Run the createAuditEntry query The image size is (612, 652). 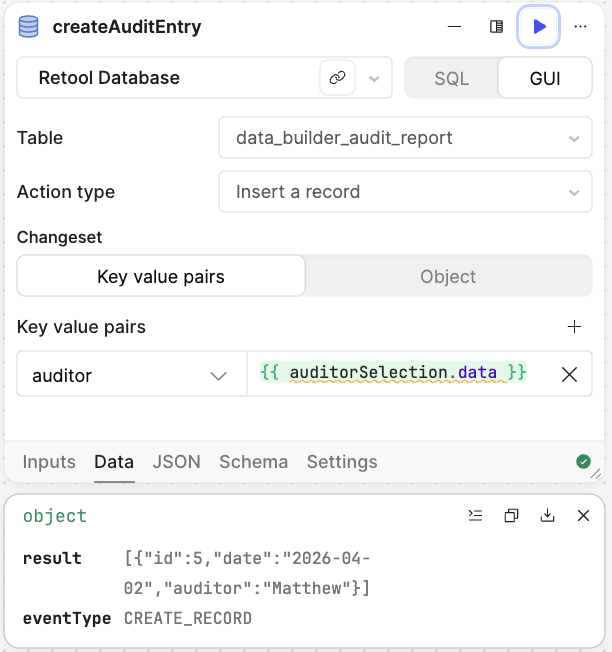(x=539, y=27)
